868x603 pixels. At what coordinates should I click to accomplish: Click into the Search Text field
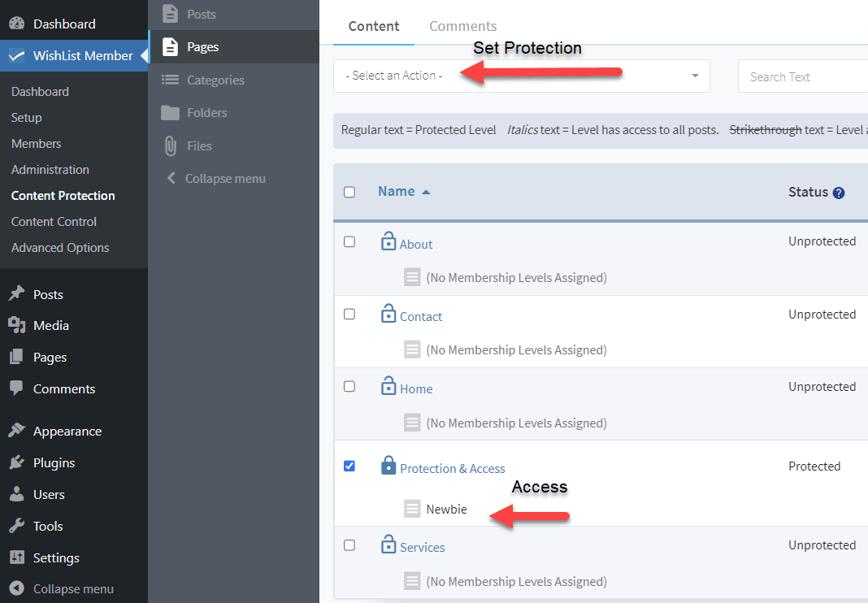(803, 76)
